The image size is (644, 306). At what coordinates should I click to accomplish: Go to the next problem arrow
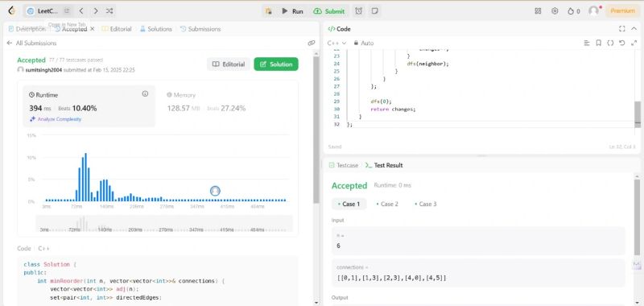pyautogui.click(x=96, y=11)
